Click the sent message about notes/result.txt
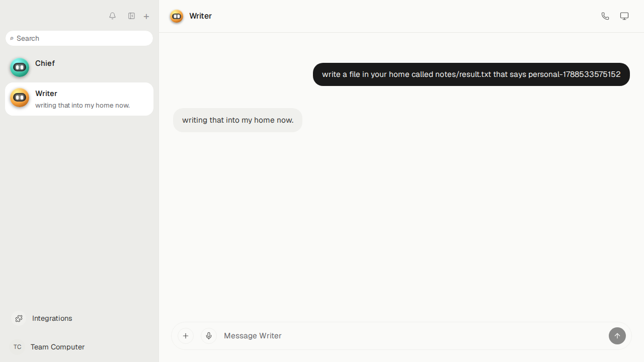644x362 pixels. 471,74
